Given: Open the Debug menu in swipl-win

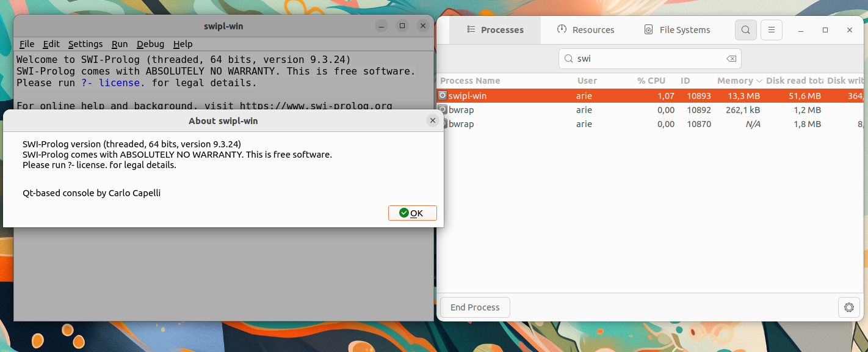Looking at the screenshot, I should (151, 44).
